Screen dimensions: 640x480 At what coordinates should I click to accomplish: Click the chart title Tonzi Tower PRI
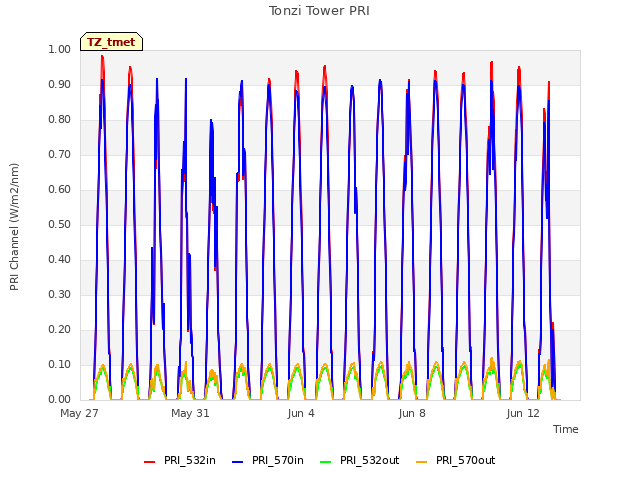click(x=319, y=11)
